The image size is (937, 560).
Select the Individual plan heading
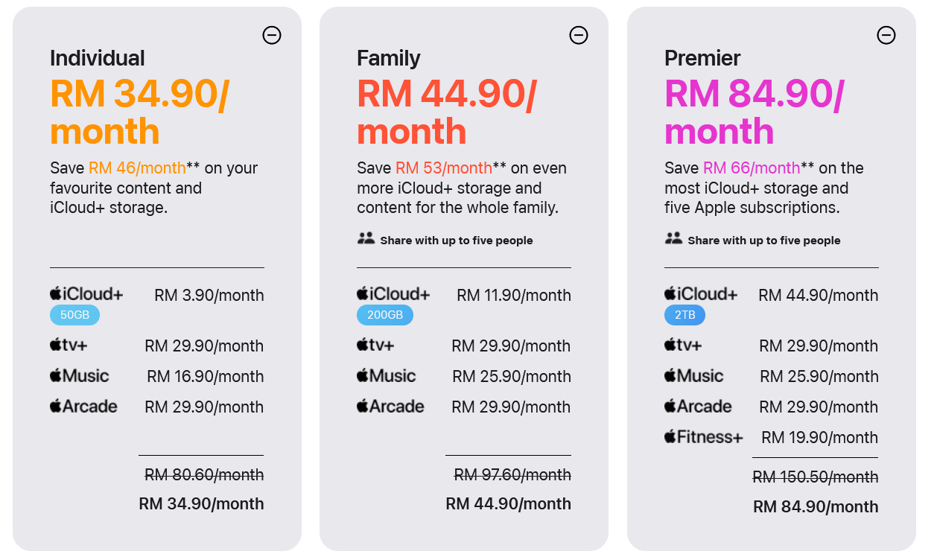pyautogui.click(x=97, y=58)
